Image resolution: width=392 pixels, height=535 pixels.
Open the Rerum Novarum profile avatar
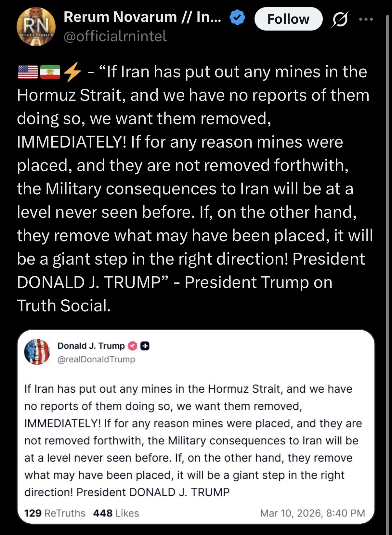(x=36, y=27)
